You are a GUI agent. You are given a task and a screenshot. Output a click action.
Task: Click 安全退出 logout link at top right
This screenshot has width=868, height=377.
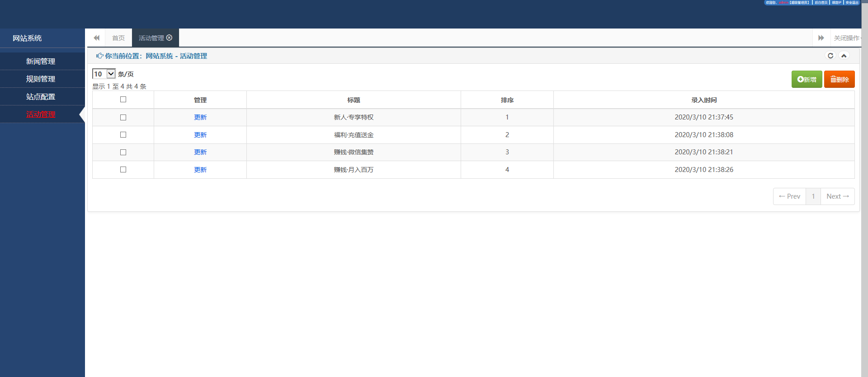pyautogui.click(x=852, y=3)
